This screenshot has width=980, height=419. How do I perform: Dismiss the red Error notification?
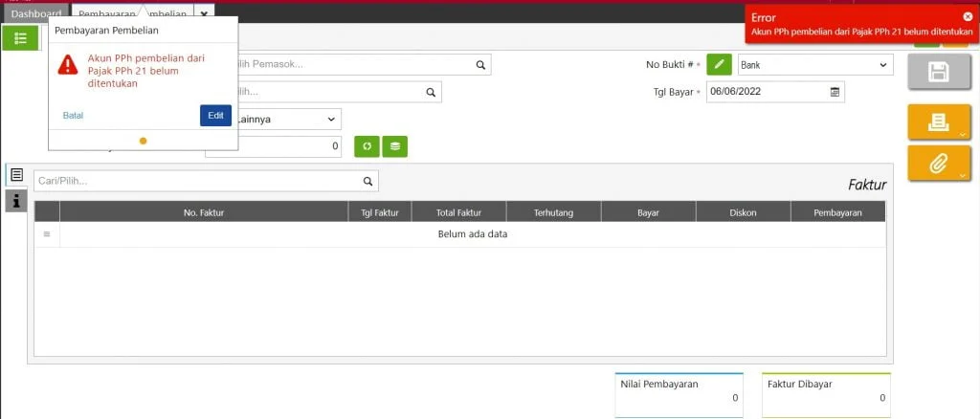(x=968, y=17)
